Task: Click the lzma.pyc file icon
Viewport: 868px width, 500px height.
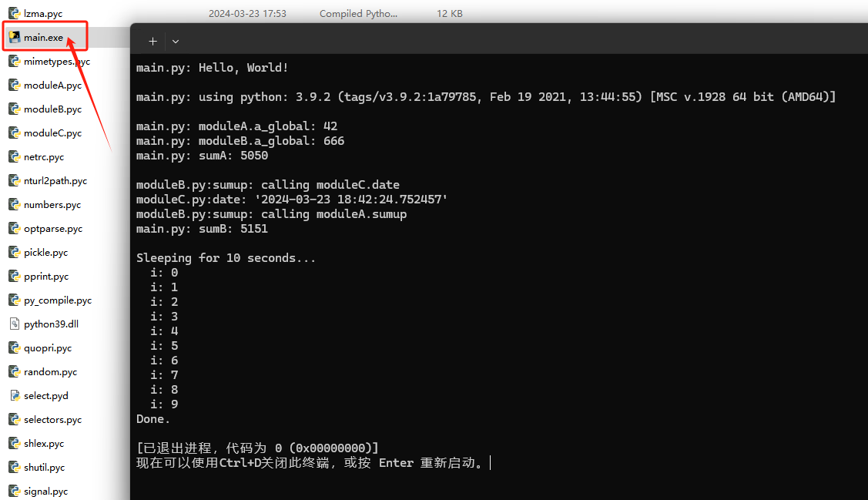Action: 15,13
